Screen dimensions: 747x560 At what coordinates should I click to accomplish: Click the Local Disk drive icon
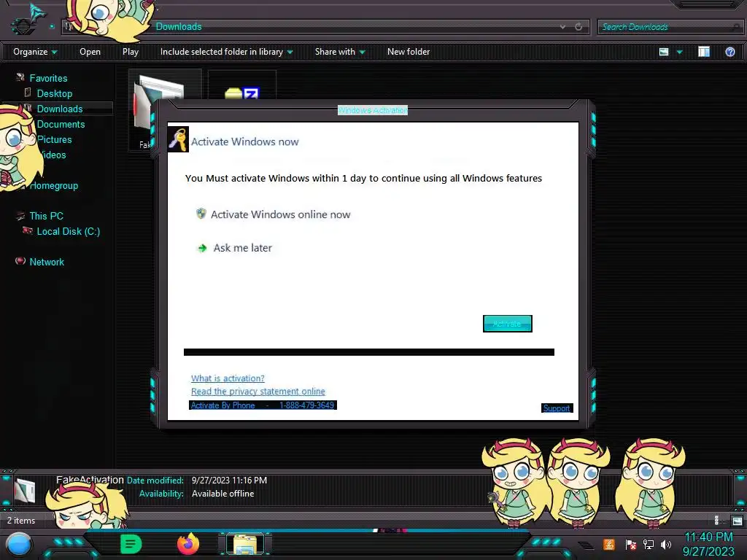pos(28,231)
